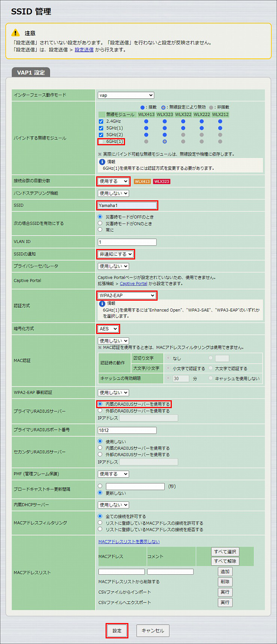Image resolution: width=277 pixels, height=644 pixels.
Task: Click the SSID field containing Yamaha1
Action: pos(127,205)
